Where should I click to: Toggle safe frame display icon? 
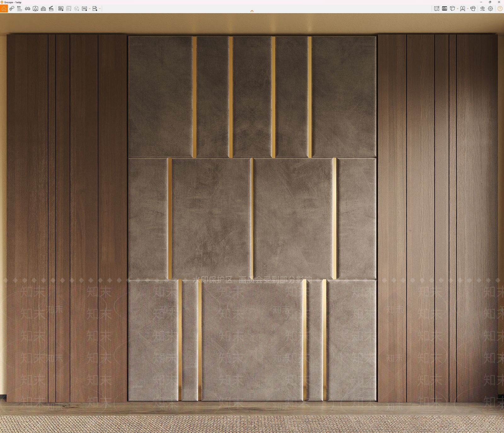tap(444, 9)
